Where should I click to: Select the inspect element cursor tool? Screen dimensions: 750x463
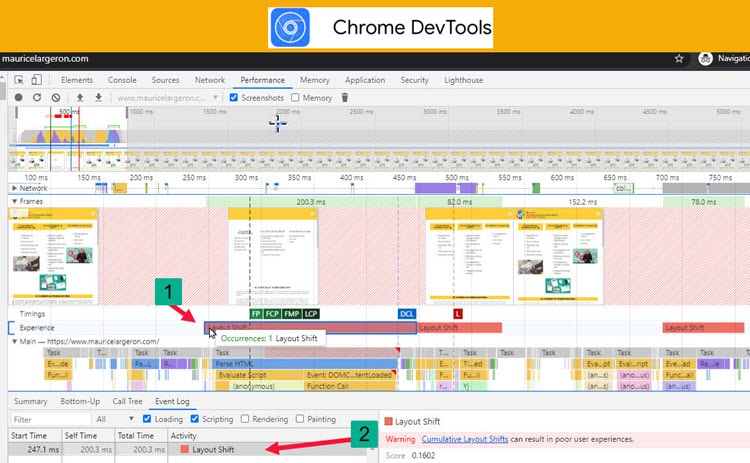pos(19,80)
